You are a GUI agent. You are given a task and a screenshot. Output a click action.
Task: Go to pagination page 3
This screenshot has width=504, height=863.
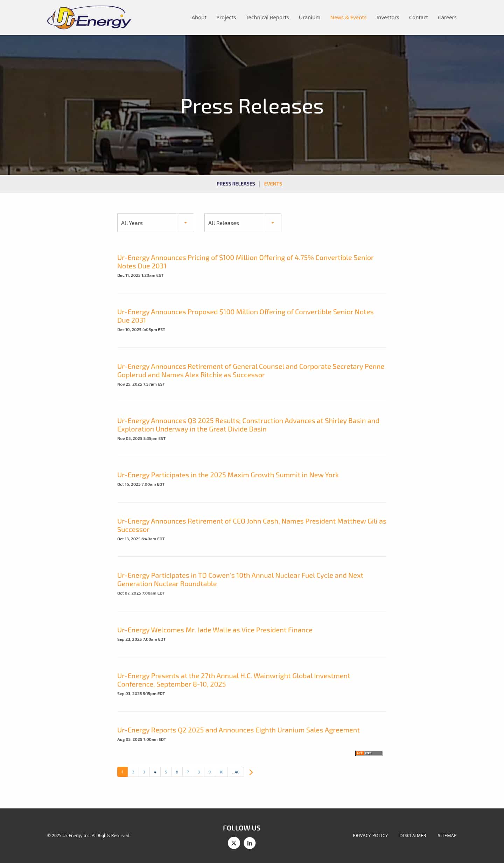144,772
